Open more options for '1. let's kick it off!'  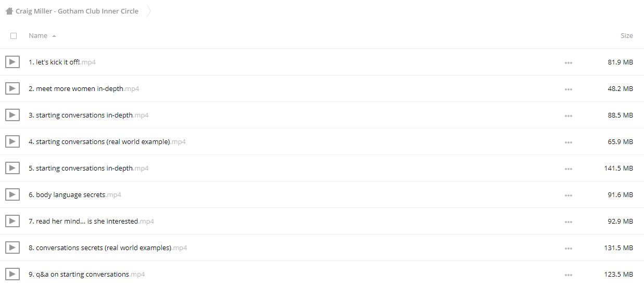[568, 62]
